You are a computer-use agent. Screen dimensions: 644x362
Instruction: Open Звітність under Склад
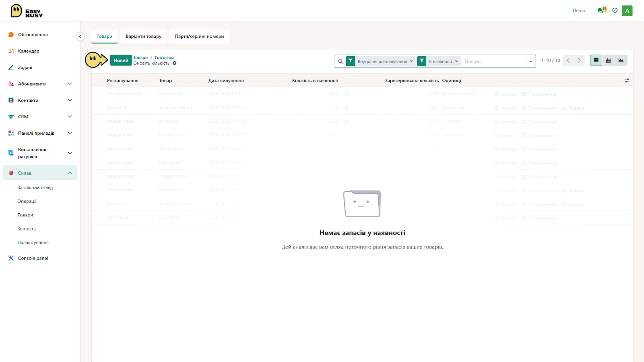point(27,228)
